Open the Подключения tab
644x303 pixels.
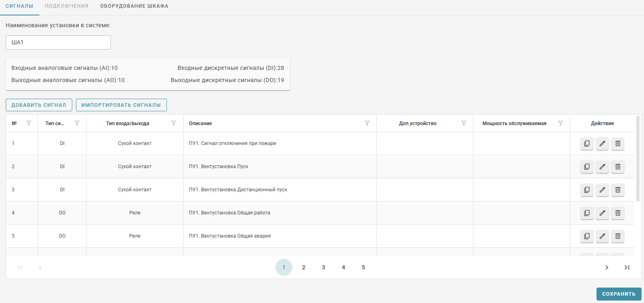click(67, 6)
